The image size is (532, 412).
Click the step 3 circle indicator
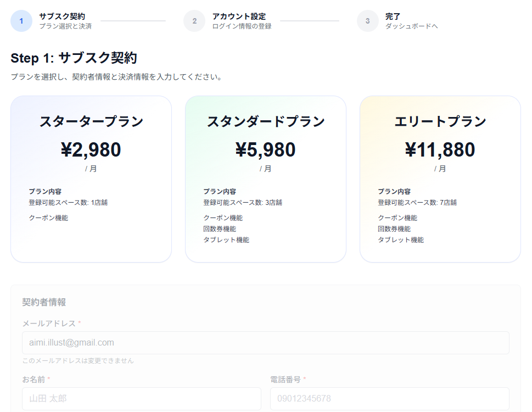coord(367,21)
